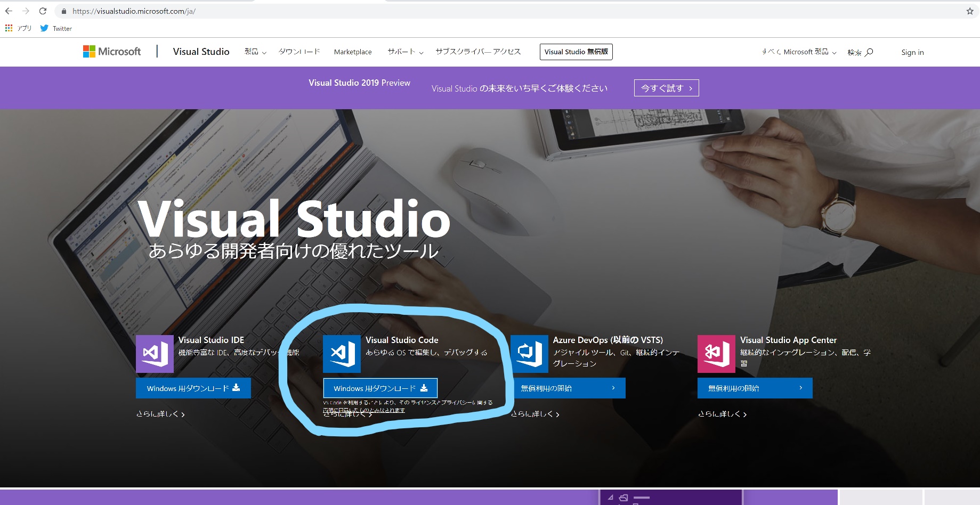Click the Microsoft logo in header

coord(112,52)
